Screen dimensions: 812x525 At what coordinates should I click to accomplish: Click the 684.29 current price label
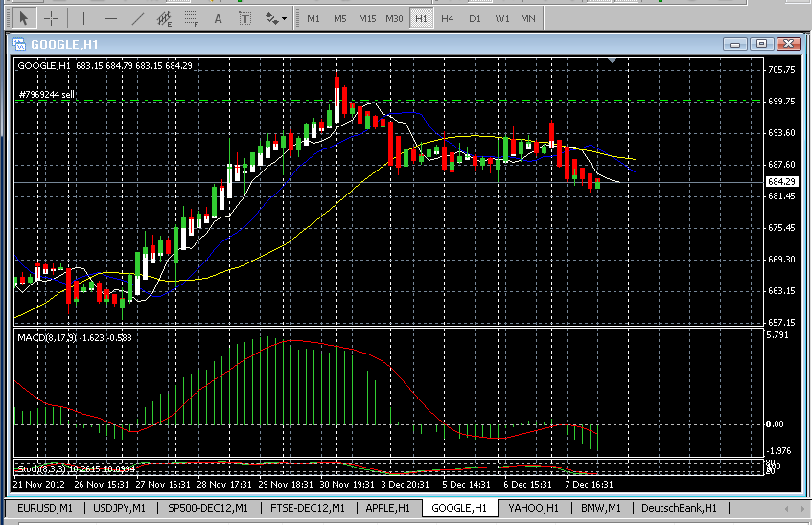click(x=782, y=182)
